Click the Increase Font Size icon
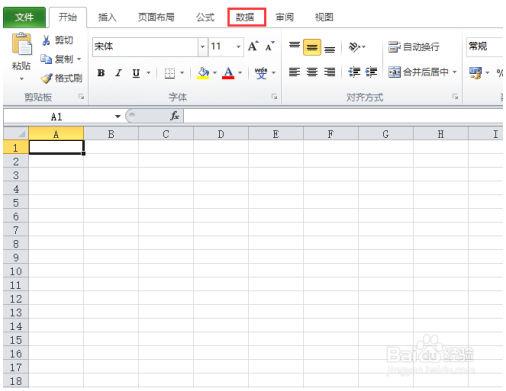The image size is (506, 391). tap(253, 46)
